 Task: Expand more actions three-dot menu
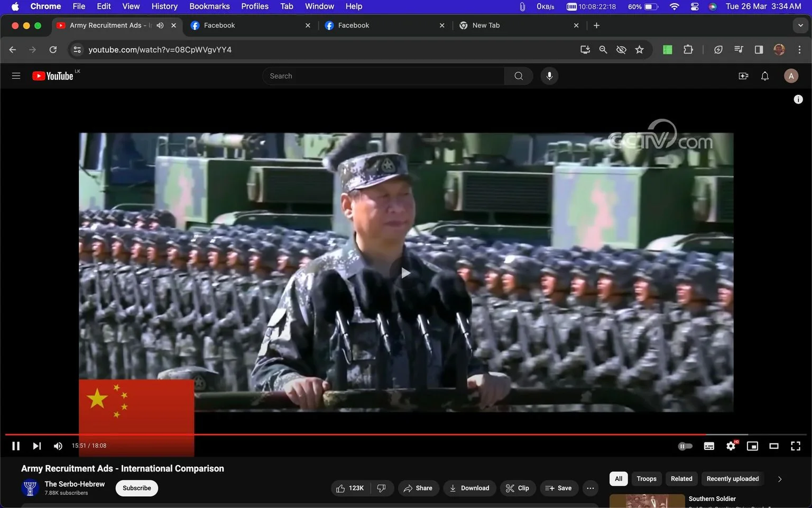pyautogui.click(x=590, y=488)
